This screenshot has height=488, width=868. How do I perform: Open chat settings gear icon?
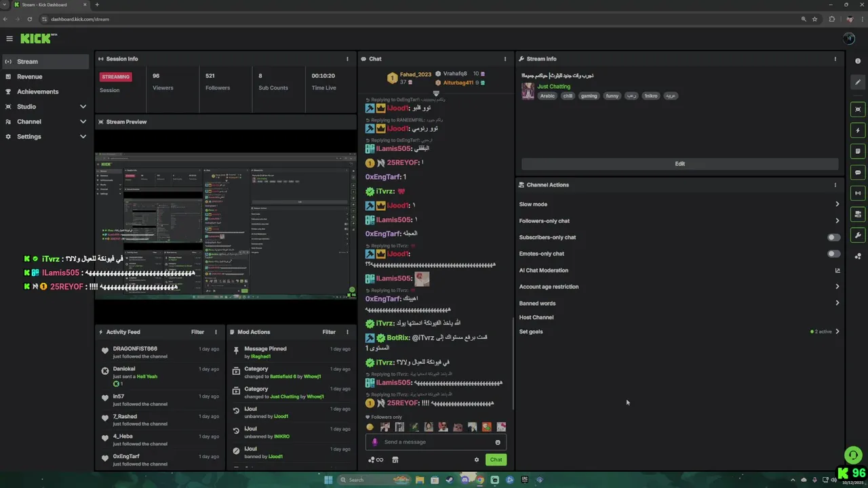pos(477,460)
